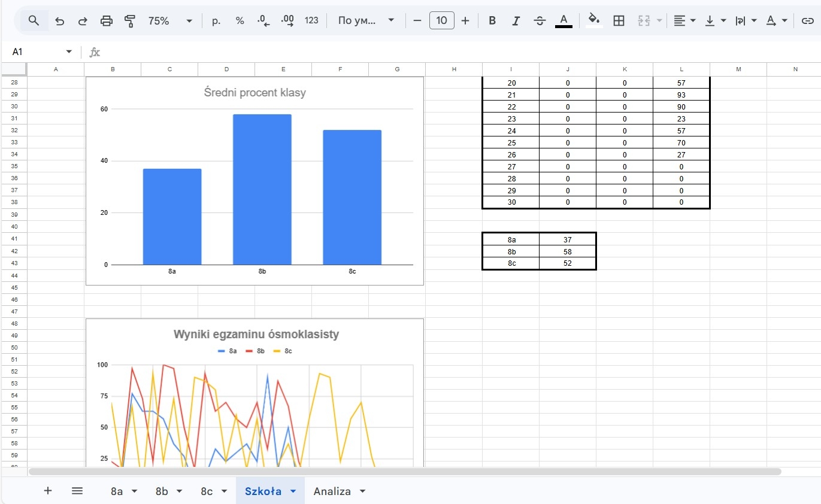
Task: Click the font size input field
Action: coord(441,21)
